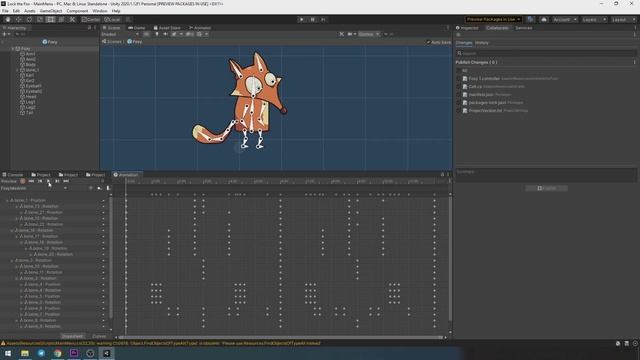
Task: Open the Component menu
Action: coord(77,11)
